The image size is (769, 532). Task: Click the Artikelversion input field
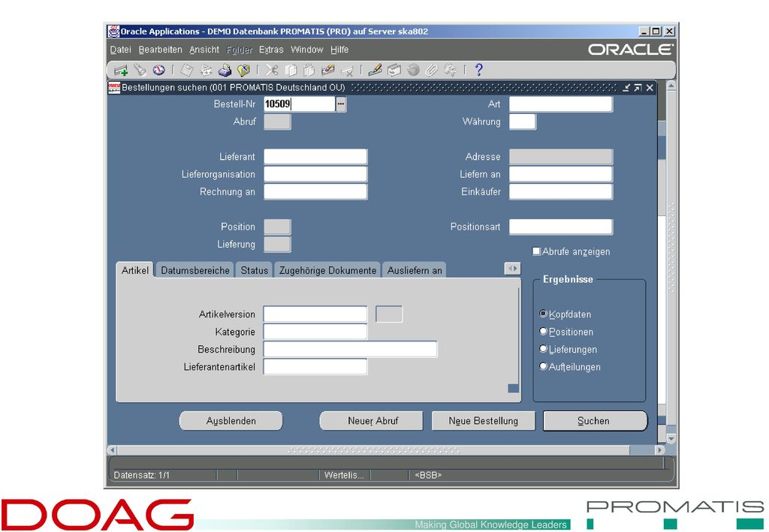click(315, 314)
